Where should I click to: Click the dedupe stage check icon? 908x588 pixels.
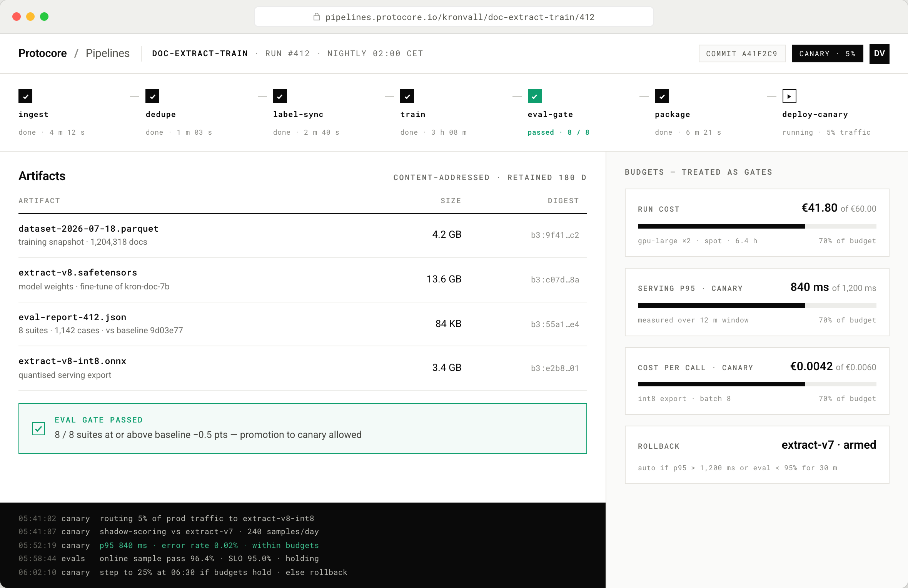click(152, 96)
